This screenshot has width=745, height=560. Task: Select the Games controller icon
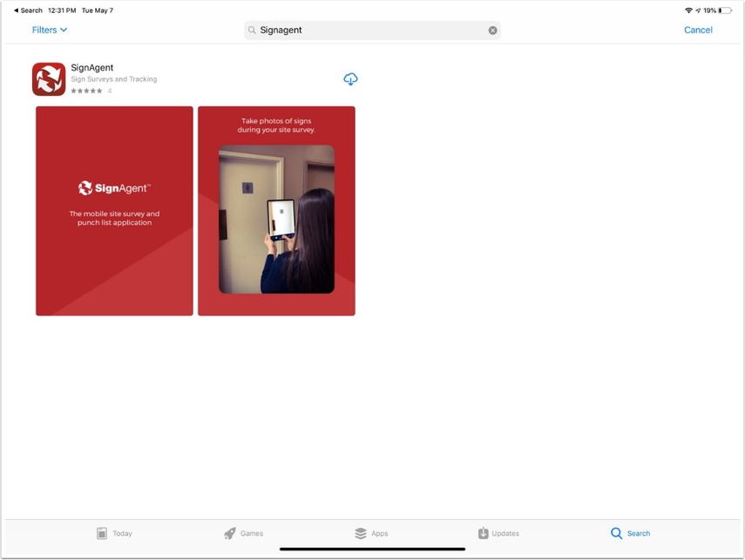pyautogui.click(x=229, y=532)
